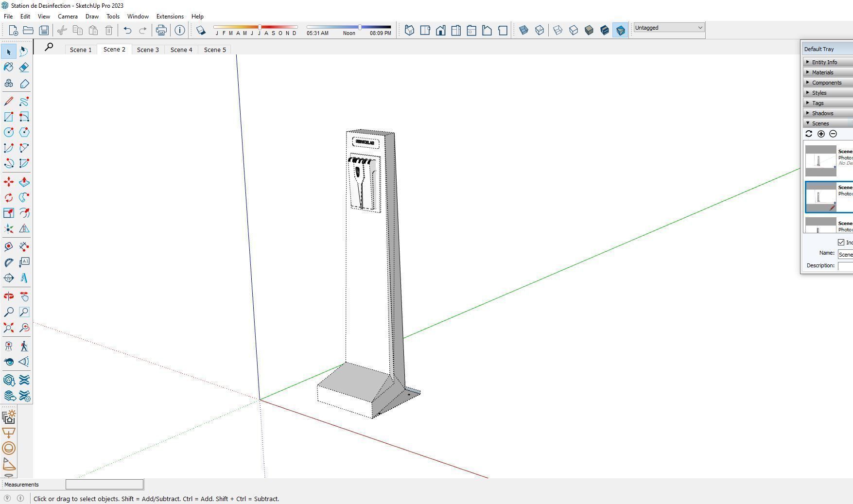Open the Camera menu
Screen dimensions: 853x504
coord(68,17)
